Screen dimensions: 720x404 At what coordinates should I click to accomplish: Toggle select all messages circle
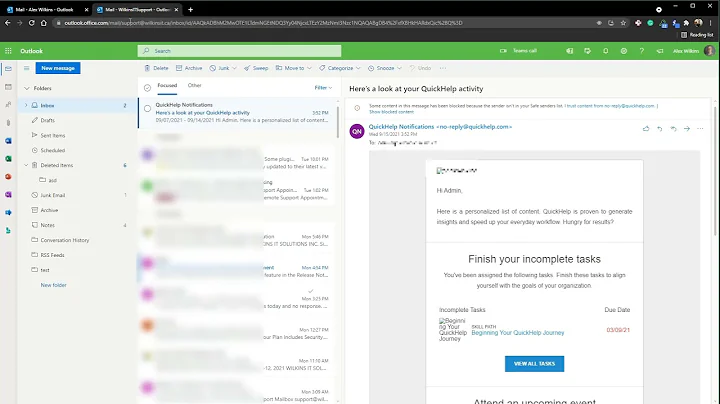(147, 88)
